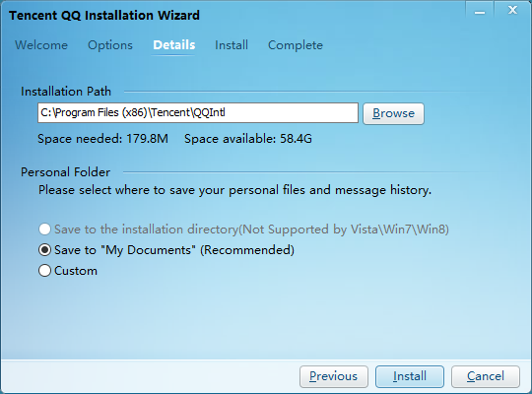Click the Space needed 179.8M text
This screenshot has width=532, height=394.
click(x=102, y=139)
